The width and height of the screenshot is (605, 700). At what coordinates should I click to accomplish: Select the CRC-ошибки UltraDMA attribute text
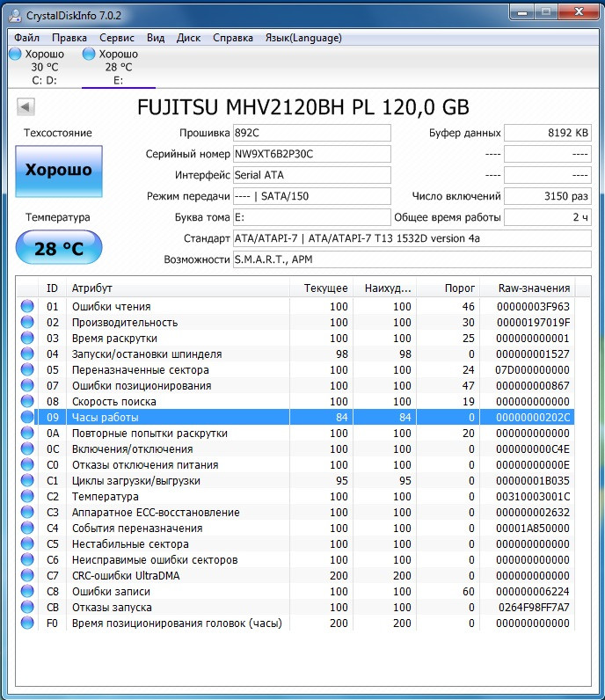click(126, 576)
